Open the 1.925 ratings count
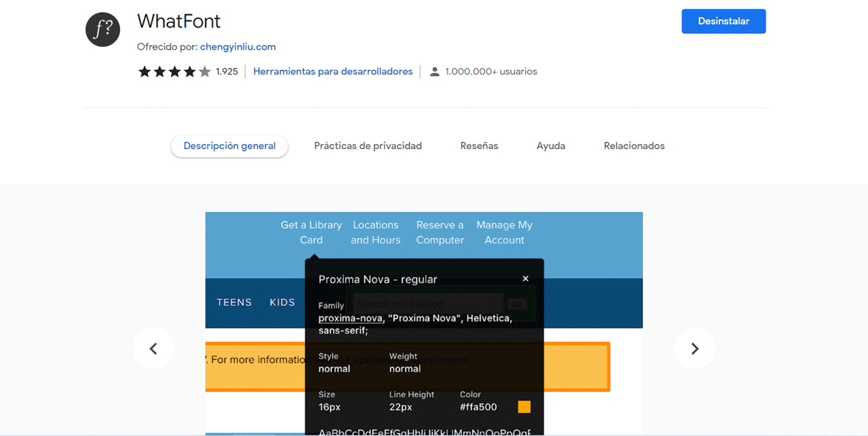 (227, 71)
